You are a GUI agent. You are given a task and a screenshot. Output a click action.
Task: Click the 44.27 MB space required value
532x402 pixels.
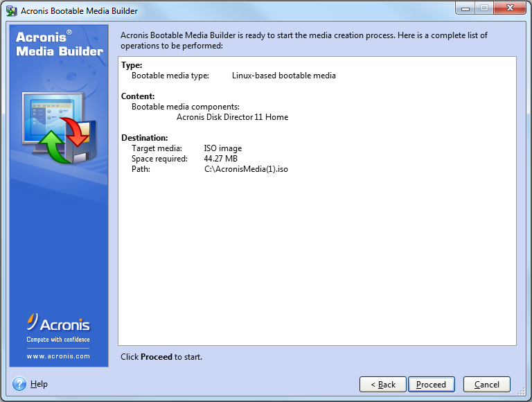tap(220, 159)
